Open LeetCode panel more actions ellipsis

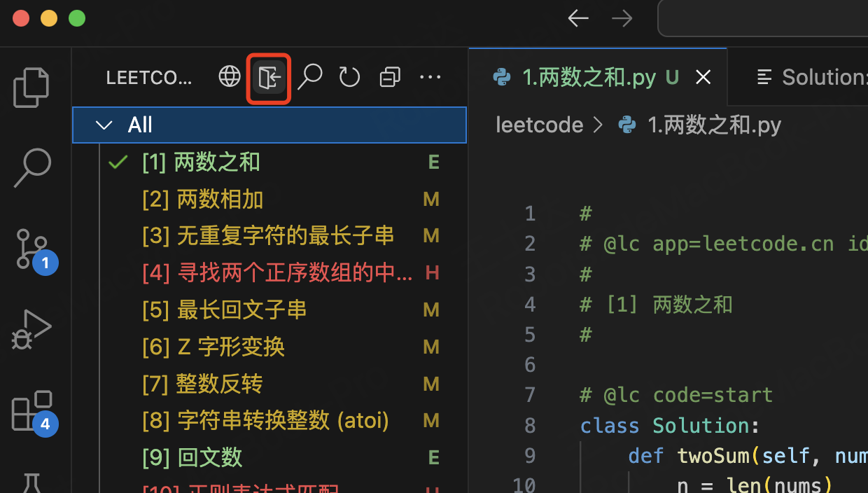tap(430, 77)
